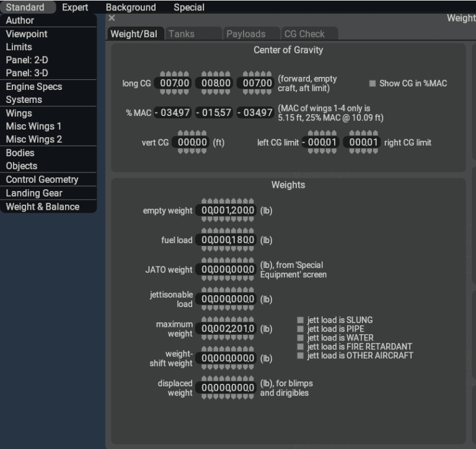This screenshot has width=476, height=449.
Task: Open the Special menu
Action: pos(188,7)
